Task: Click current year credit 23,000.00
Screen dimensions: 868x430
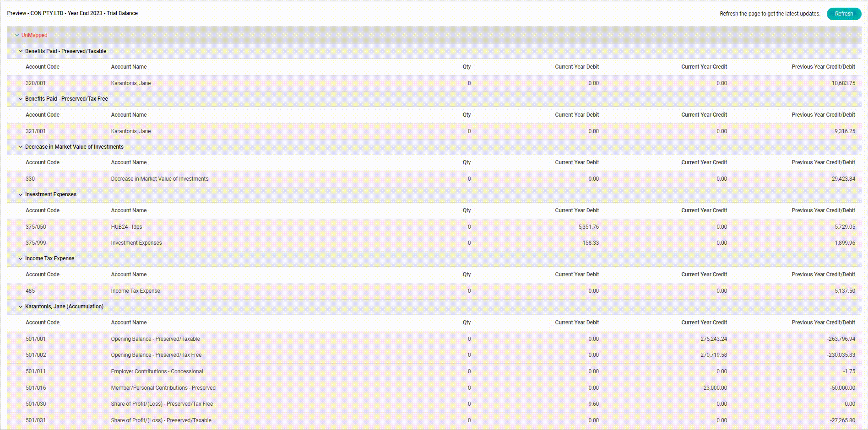Action: pos(715,388)
